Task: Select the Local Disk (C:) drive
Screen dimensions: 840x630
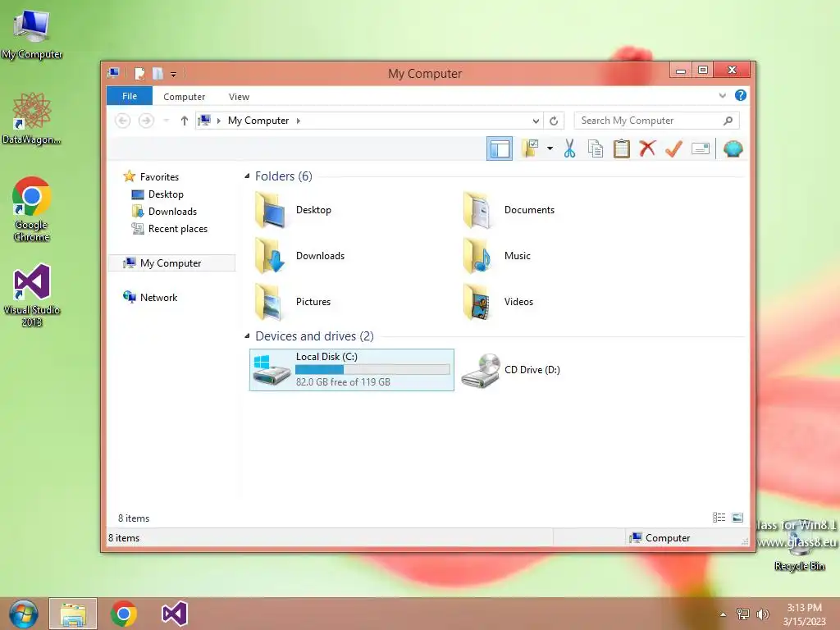Action: pyautogui.click(x=351, y=370)
